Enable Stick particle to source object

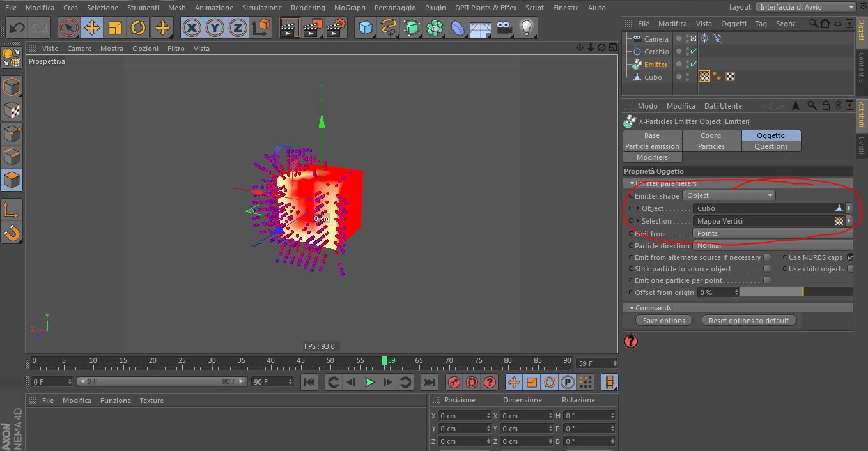768,269
